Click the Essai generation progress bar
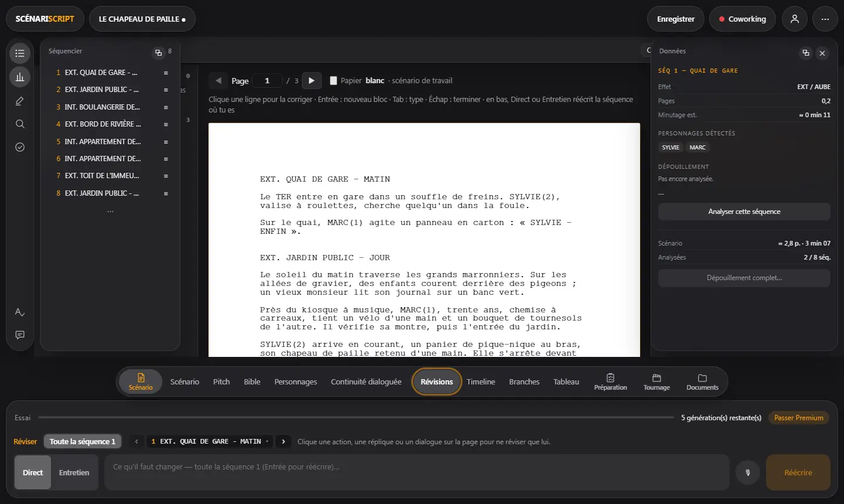This screenshot has height=504, width=844. point(356,418)
